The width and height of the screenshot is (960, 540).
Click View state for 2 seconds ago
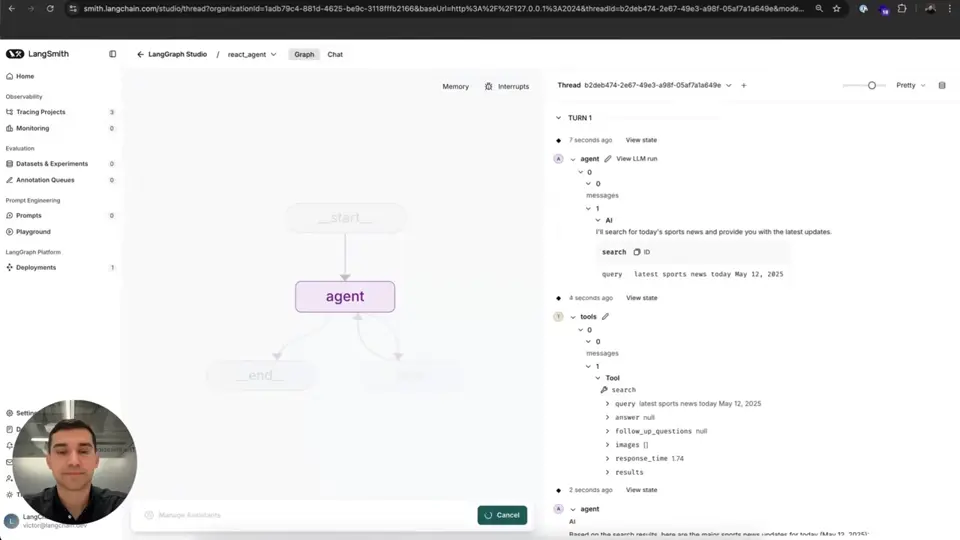(641, 490)
